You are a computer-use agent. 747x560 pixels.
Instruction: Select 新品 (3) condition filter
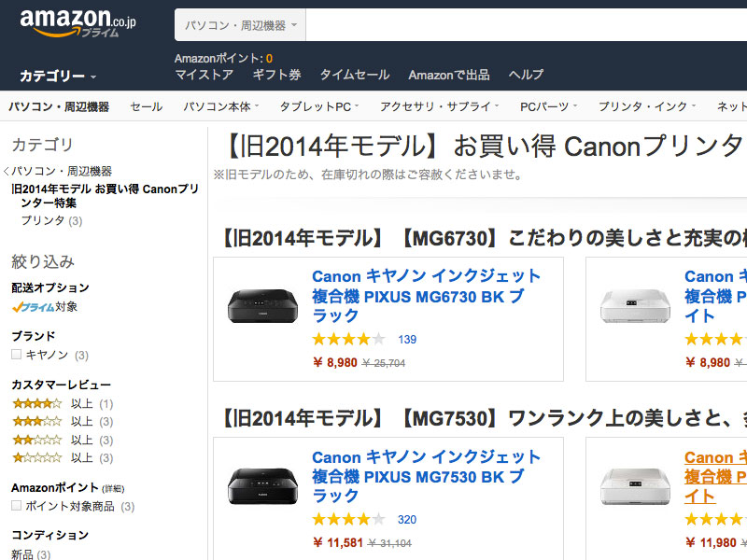pos(31,554)
